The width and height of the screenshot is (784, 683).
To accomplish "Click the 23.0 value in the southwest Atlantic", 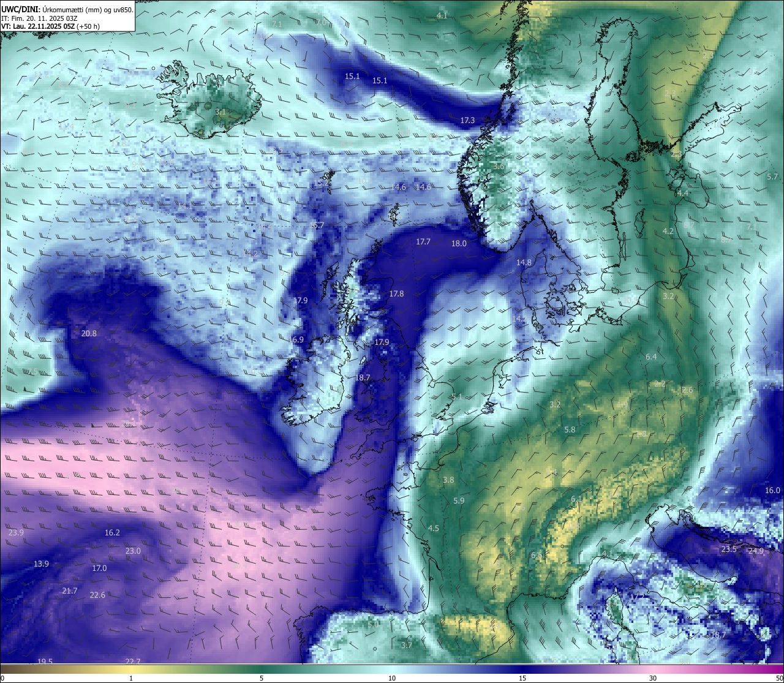I will pyautogui.click(x=133, y=551).
